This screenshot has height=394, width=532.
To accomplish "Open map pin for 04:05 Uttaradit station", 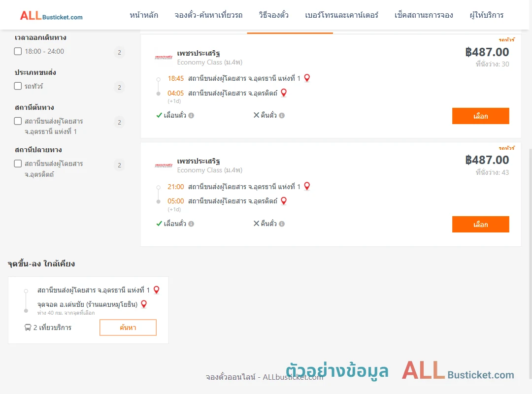I will coord(284,93).
